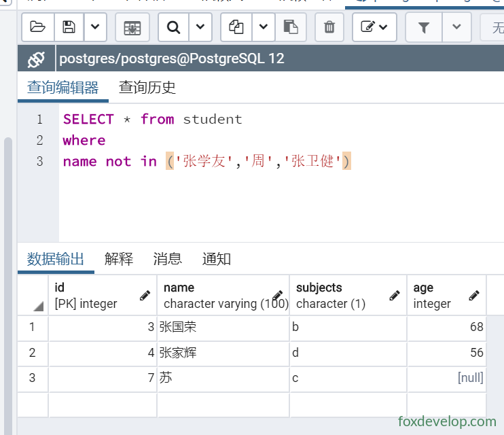Click the Save File floppy icon
Viewport: 504px width, 435px height.
(69, 27)
